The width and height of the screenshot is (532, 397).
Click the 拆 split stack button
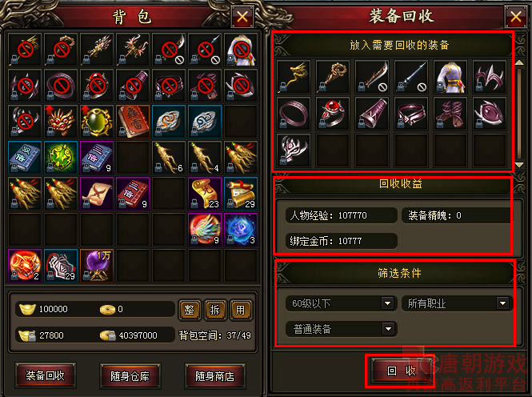click(x=214, y=310)
